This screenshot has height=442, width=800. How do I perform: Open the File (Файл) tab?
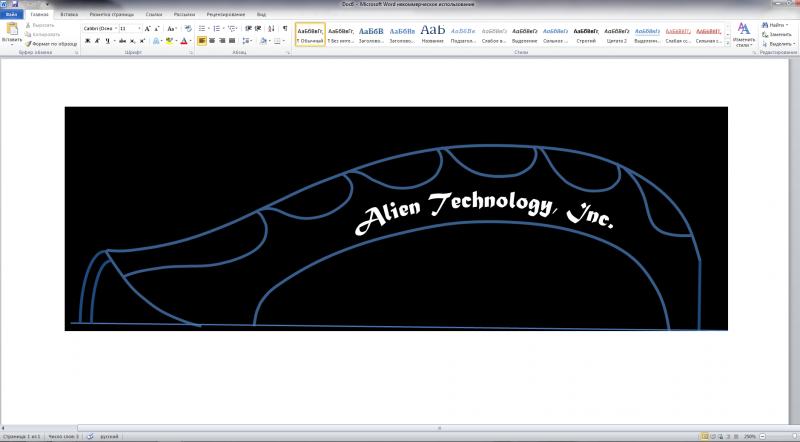(x=11, y=14)
